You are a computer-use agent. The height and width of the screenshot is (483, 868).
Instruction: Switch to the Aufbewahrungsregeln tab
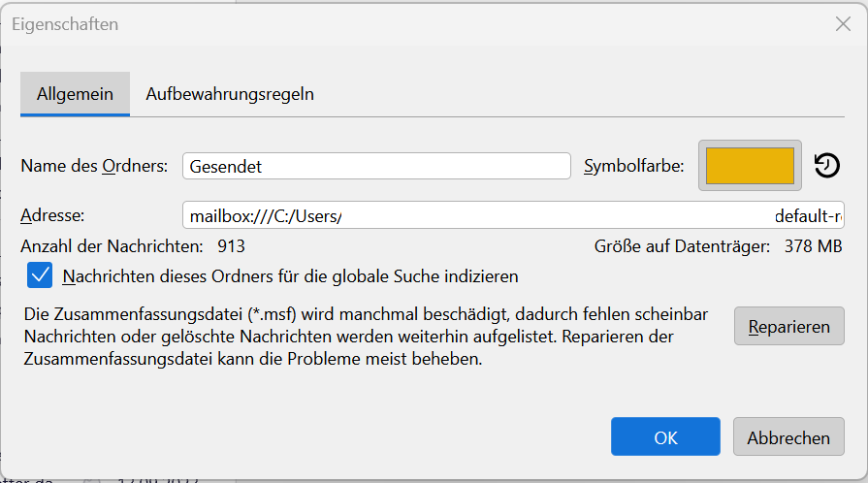coord(230,94)
